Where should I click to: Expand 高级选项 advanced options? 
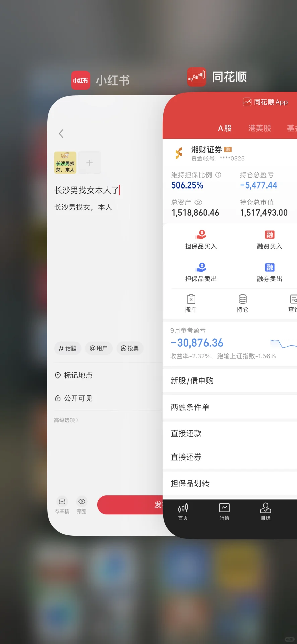point(66,420)
